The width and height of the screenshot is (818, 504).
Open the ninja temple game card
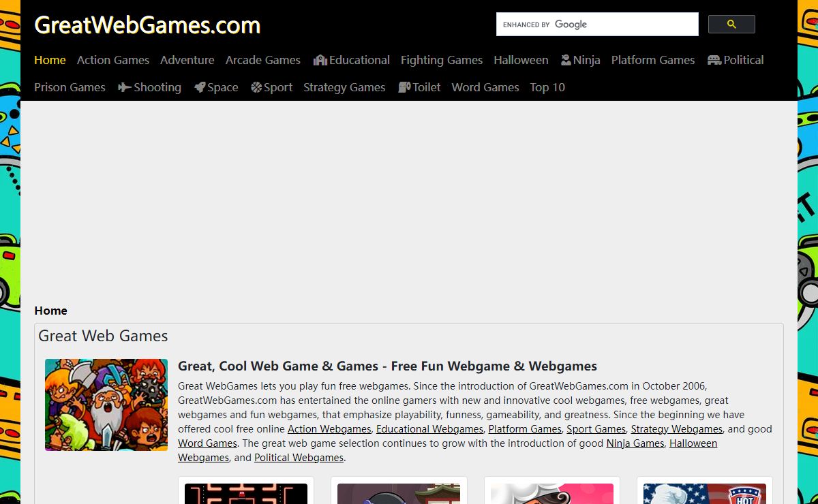click(399, 492)
